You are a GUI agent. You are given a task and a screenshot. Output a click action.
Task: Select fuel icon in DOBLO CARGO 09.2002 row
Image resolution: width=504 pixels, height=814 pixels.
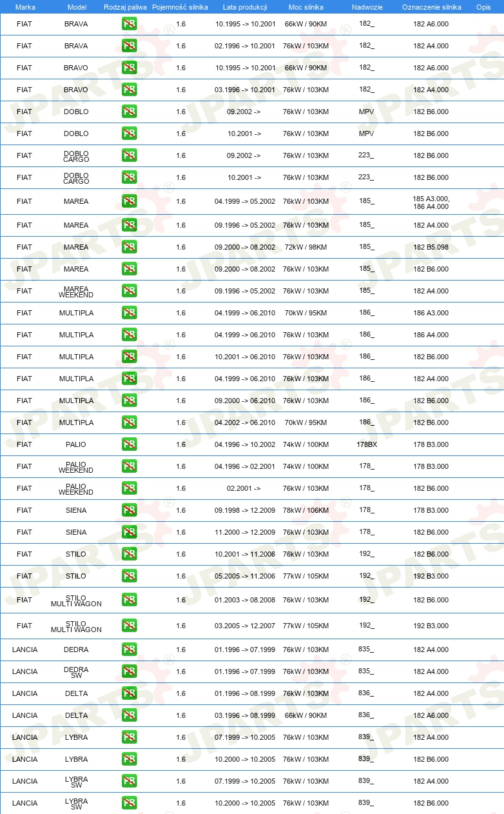click(129, 155)
